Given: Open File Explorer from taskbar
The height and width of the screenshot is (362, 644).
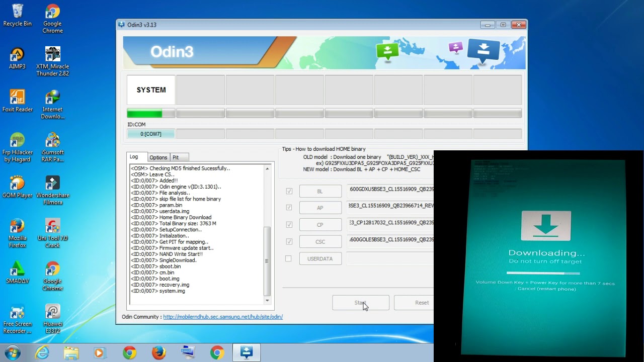Looking at the screenshot, I should 71,353.
